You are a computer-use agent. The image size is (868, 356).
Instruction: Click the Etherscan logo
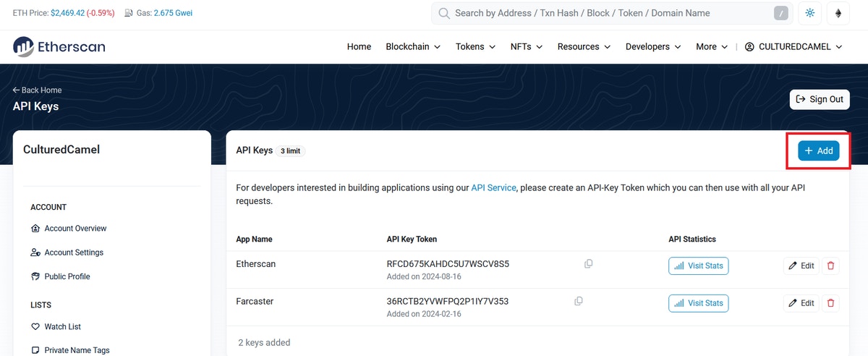point(59,47)
